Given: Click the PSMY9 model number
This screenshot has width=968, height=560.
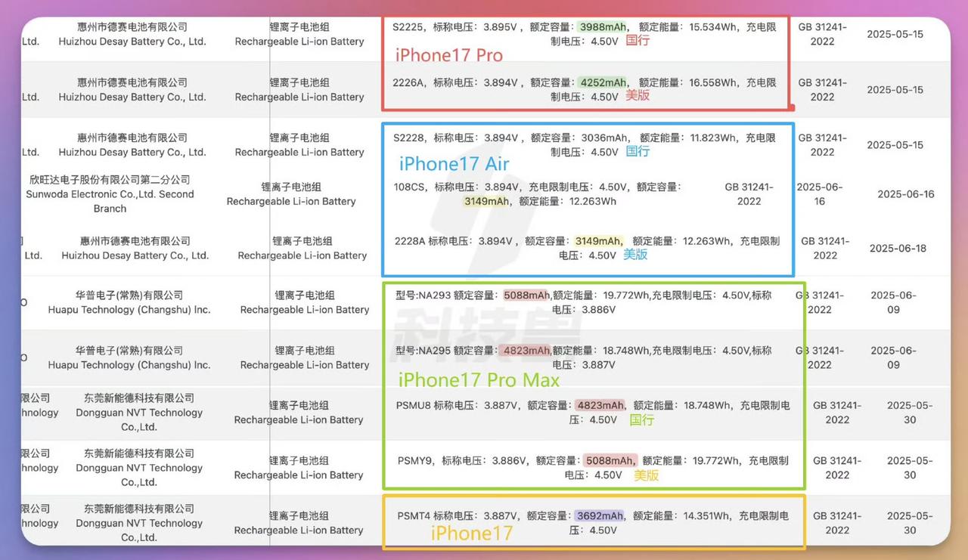Looking at the screenshot, I should (x=415, y=460).
